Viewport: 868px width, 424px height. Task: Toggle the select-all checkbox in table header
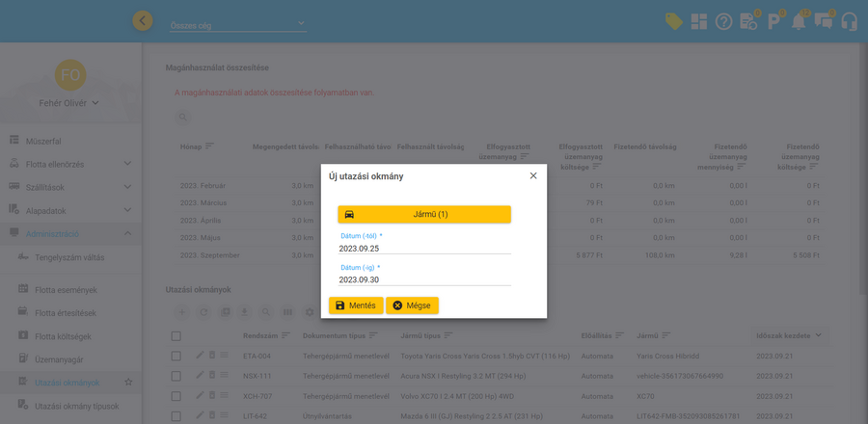point(176,335)
